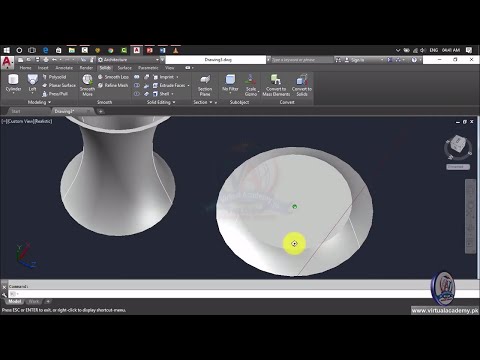
Task: Open the Shell dropdown arrow
Action: click(172, 94)
